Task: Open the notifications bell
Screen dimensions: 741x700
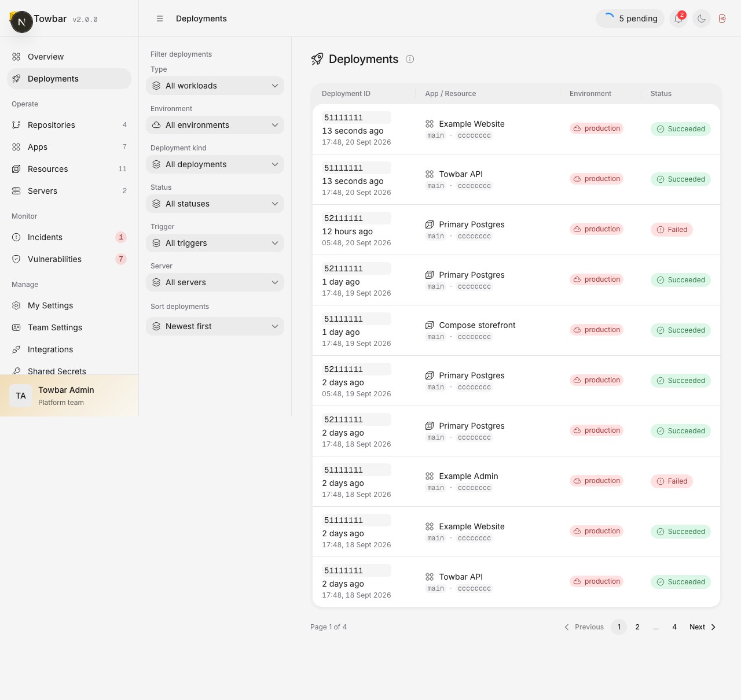Action: pyautogui.click(x=678, y=19)
